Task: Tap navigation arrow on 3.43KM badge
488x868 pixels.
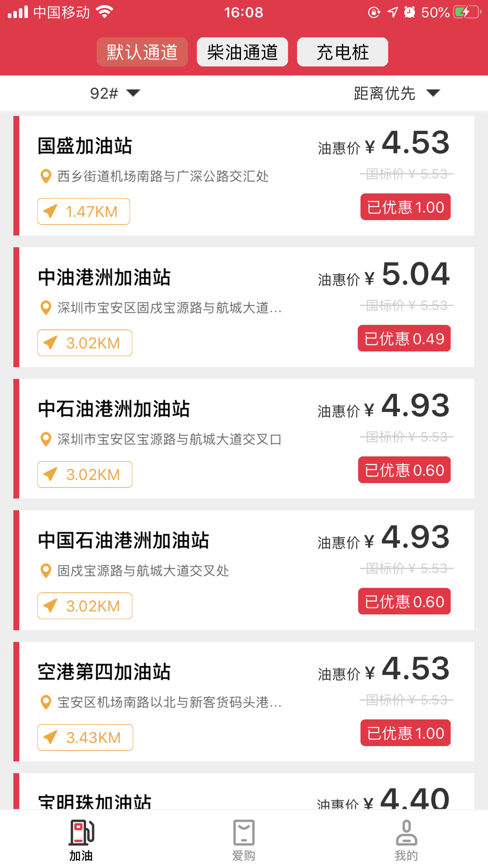Action: tap(51, 737)
